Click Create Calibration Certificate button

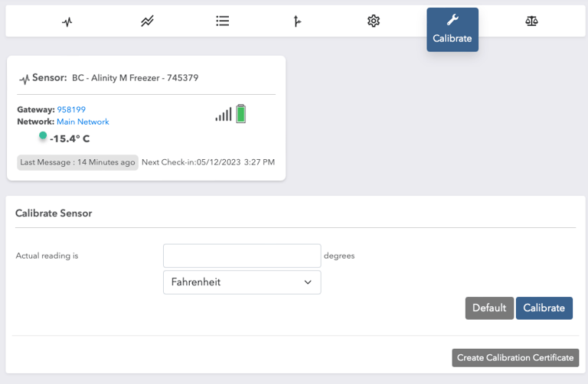click(515, 358)
